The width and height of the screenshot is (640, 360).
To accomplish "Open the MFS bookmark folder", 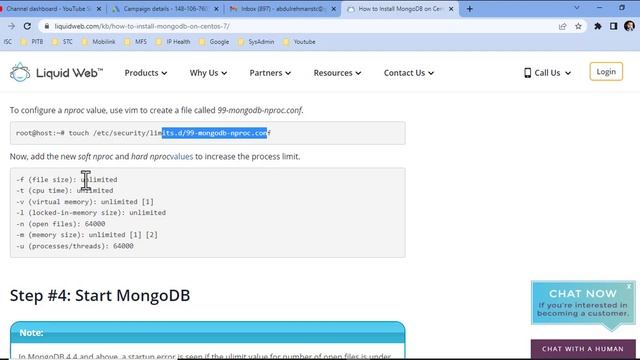I will click(136, 42).
